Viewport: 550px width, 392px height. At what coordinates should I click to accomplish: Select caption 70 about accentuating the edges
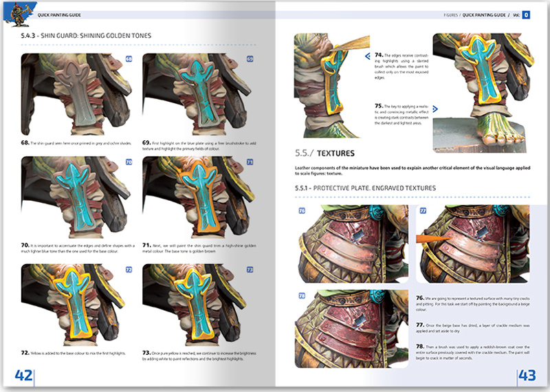(x=78, y=248)
